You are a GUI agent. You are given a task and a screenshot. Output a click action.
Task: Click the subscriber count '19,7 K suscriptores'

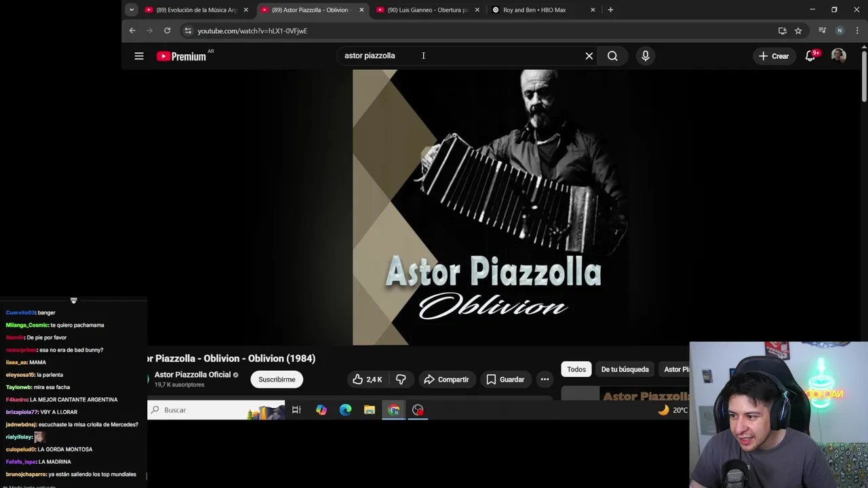[x=179, y=385]
